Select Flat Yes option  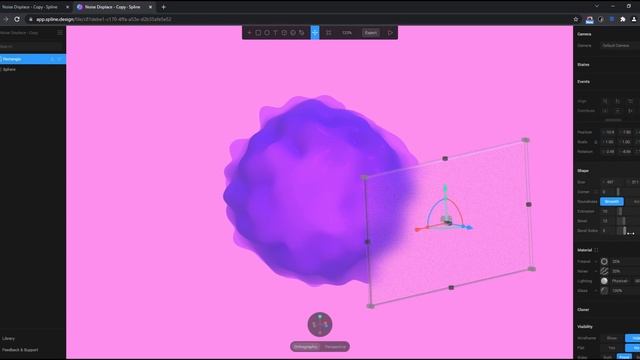point(612,348)
